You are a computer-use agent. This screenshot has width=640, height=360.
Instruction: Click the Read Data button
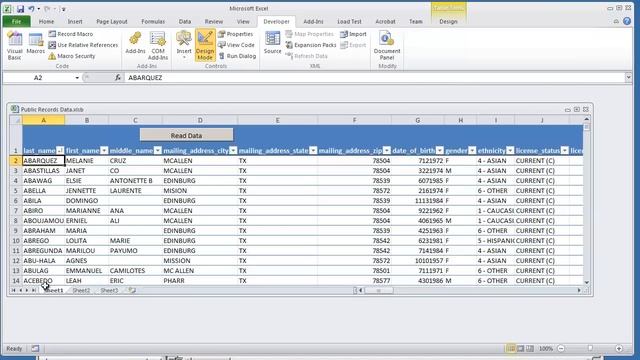187,135
